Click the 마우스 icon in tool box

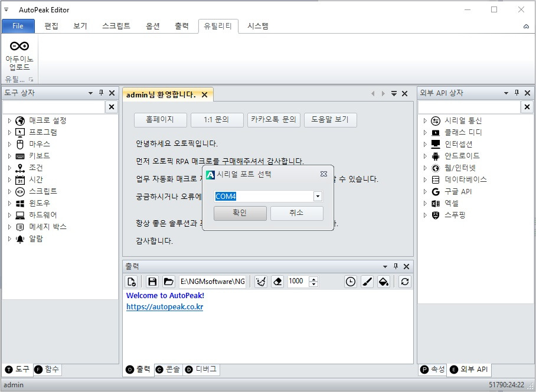pos(20,144)
